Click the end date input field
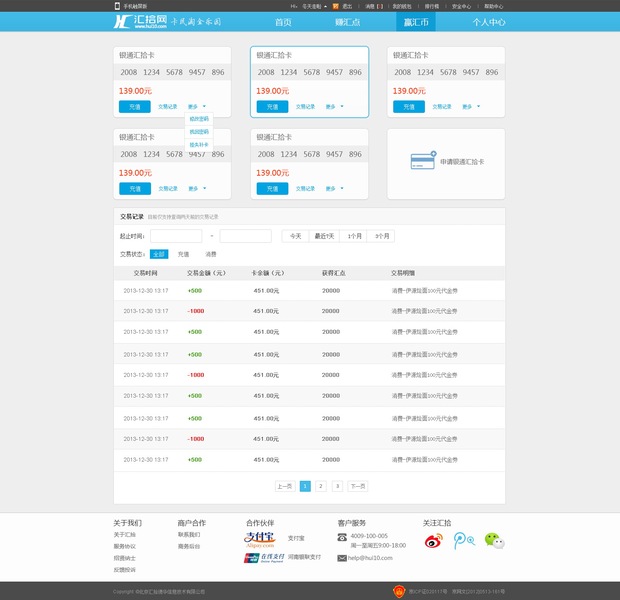 point(246,236)
